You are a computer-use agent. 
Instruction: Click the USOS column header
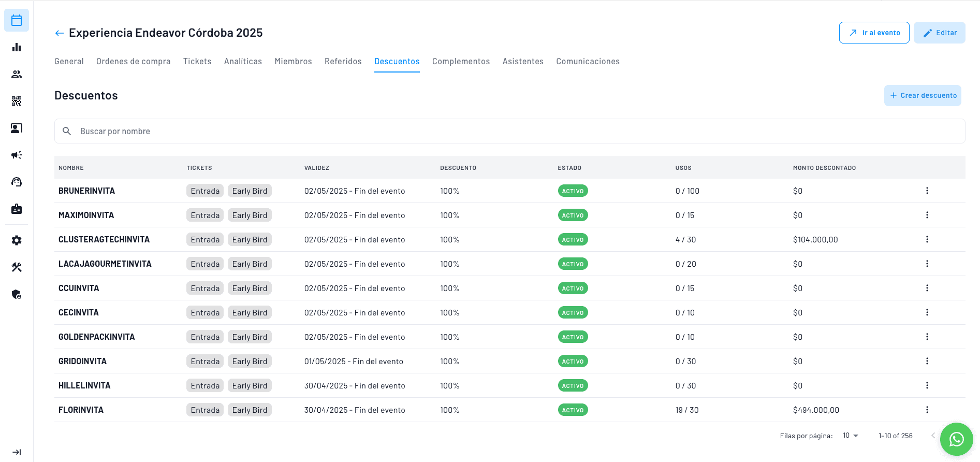(x=683, y=168)
